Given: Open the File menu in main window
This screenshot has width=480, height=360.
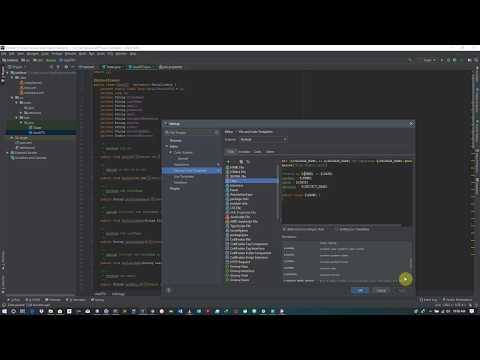Looking at the screenshot, I should pyautogui.click(x=4, y=54).
